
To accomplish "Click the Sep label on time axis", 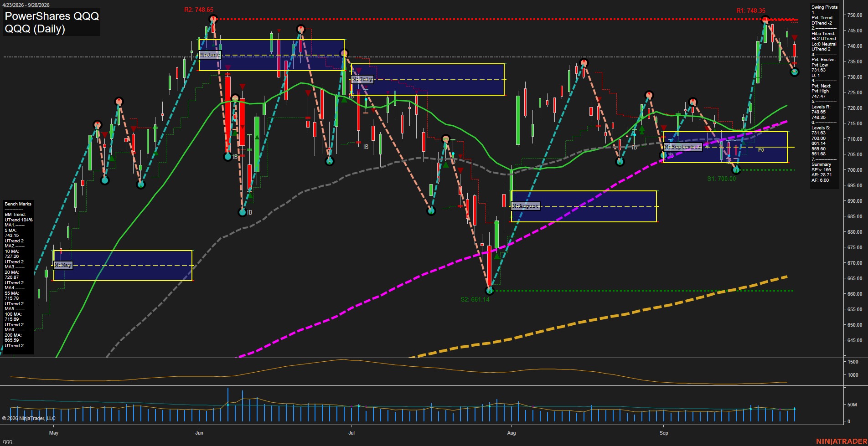I will 664,433.
